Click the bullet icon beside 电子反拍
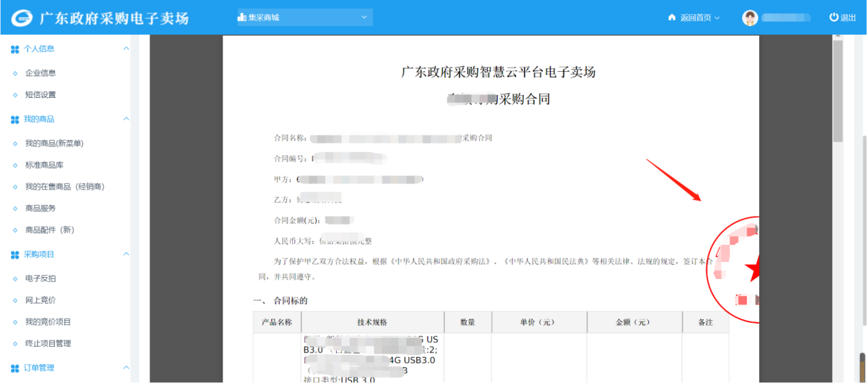Screen dimensions: 868x383 (x=15, y=279)
